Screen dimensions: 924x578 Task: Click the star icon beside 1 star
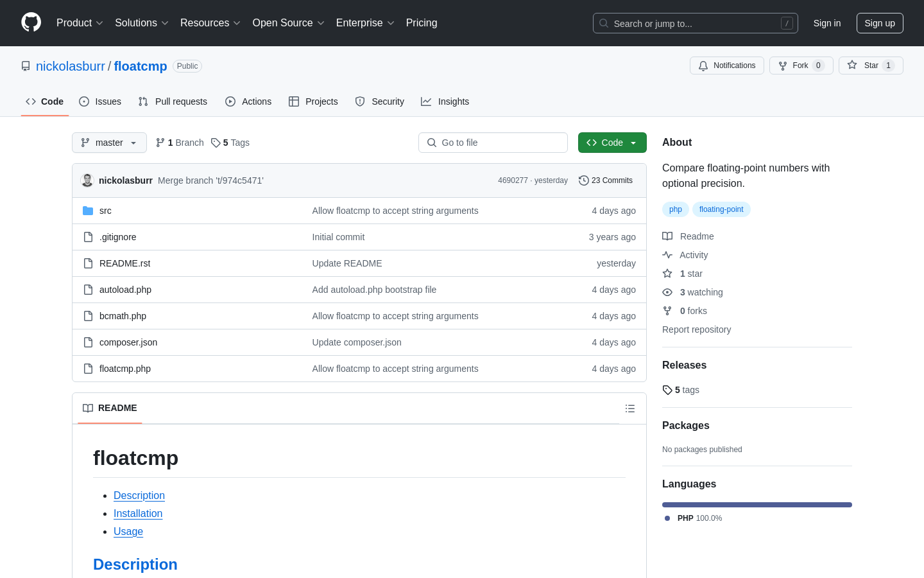[667, 274]
